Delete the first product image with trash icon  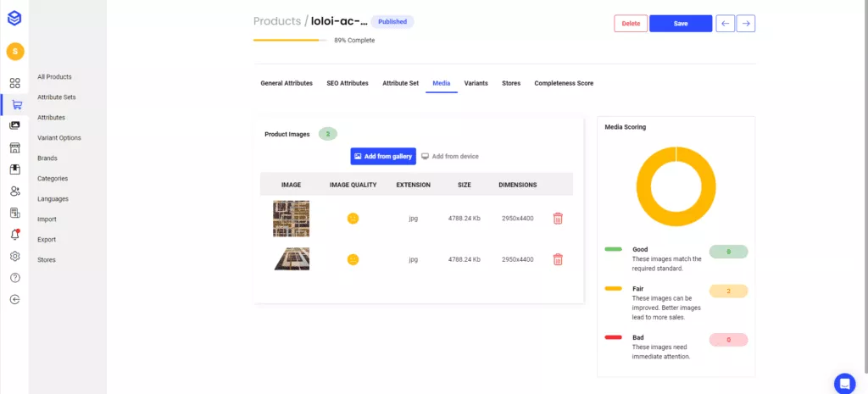coord(558,219)
